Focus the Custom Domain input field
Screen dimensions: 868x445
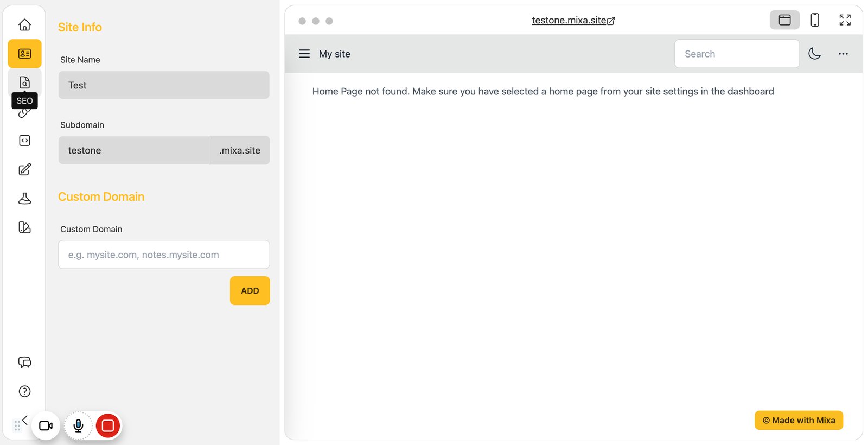[164, 255]
